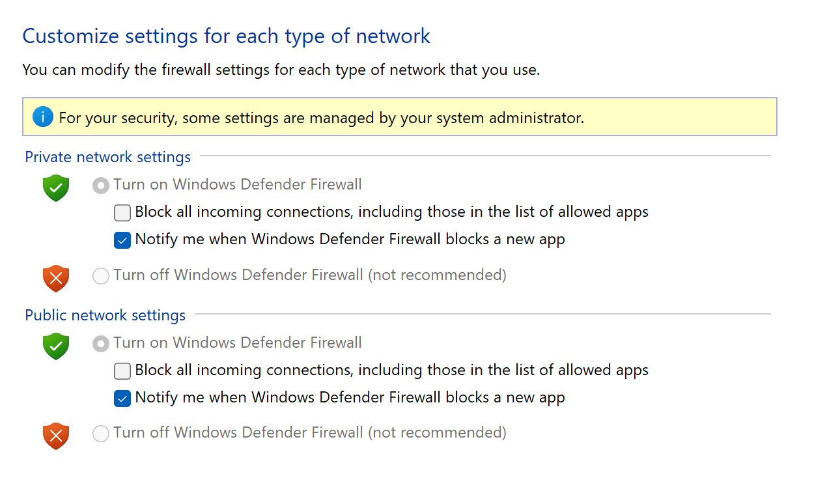Select the public network's Turn off Windows Defender Firewall radio button
The width and height of the screenshot is (827, 504).
pos(101,434)
